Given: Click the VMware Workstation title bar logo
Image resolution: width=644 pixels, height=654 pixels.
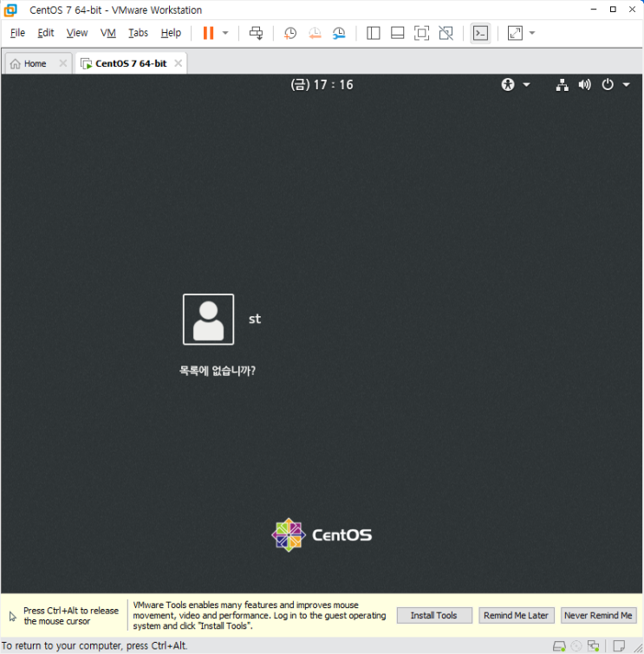Looking at the screenshot, I should [11, 10].
